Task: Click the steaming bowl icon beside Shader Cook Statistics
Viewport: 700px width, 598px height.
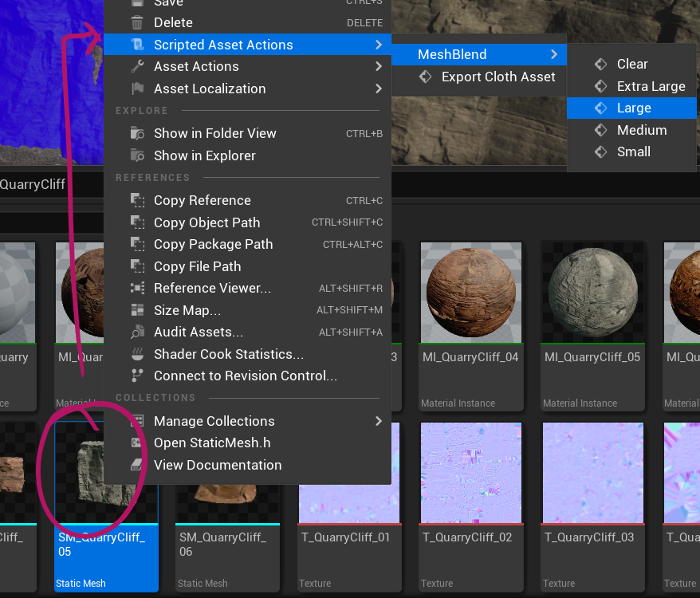Action: (x=137, y=354)
